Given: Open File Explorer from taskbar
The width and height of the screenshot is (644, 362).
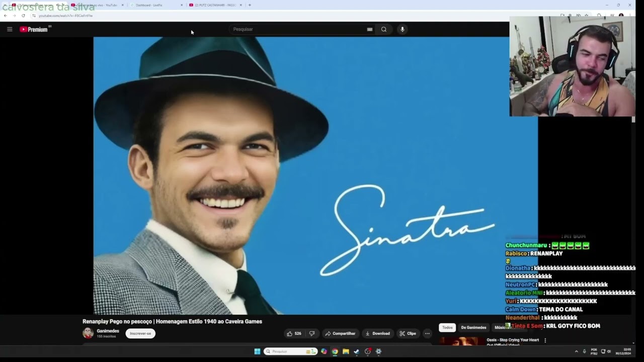Looking at the screenshot, I should 346,351.
